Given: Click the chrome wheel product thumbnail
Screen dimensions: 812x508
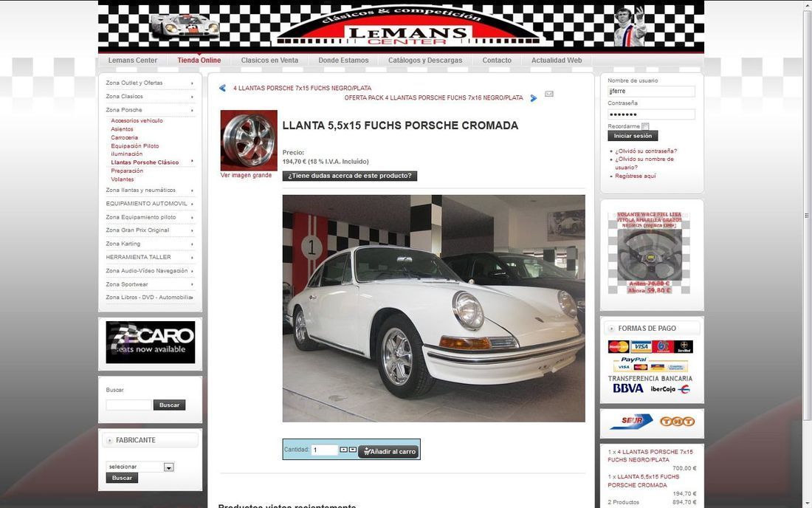Looking at the screenshot, I should pos(249,140).
